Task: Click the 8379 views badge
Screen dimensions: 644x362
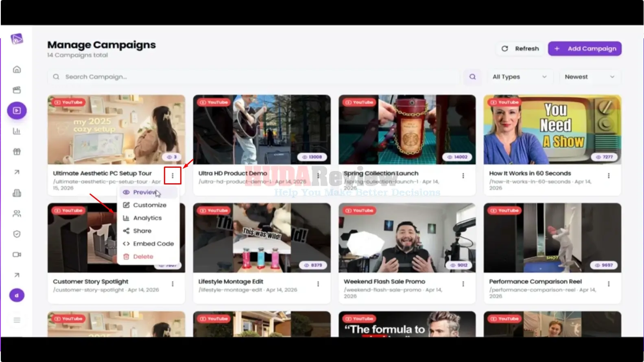Action: coord(313,265)
